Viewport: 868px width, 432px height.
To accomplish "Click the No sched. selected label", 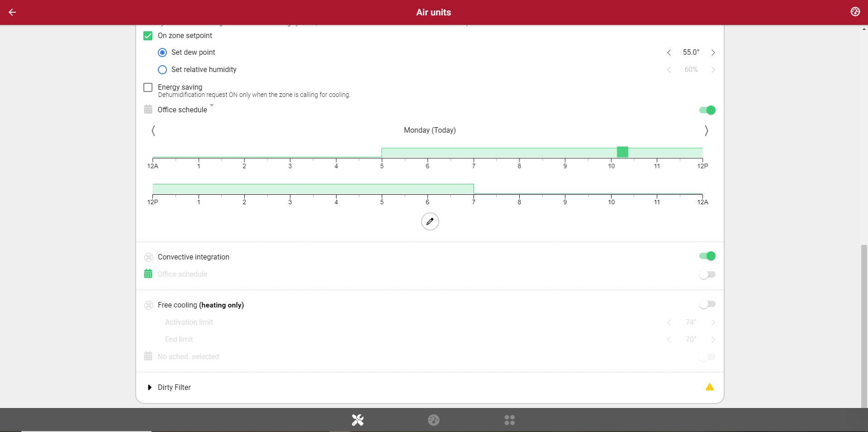I will 188,356.
